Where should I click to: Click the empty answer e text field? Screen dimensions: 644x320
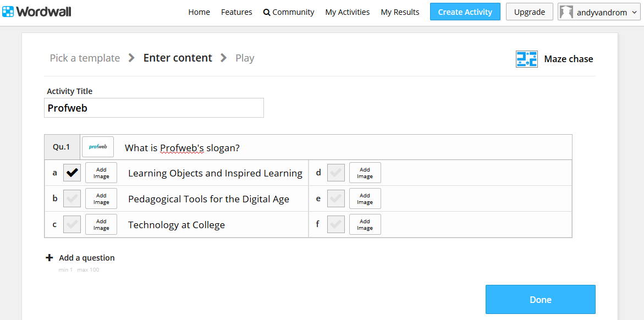click(x=476, y=199)
